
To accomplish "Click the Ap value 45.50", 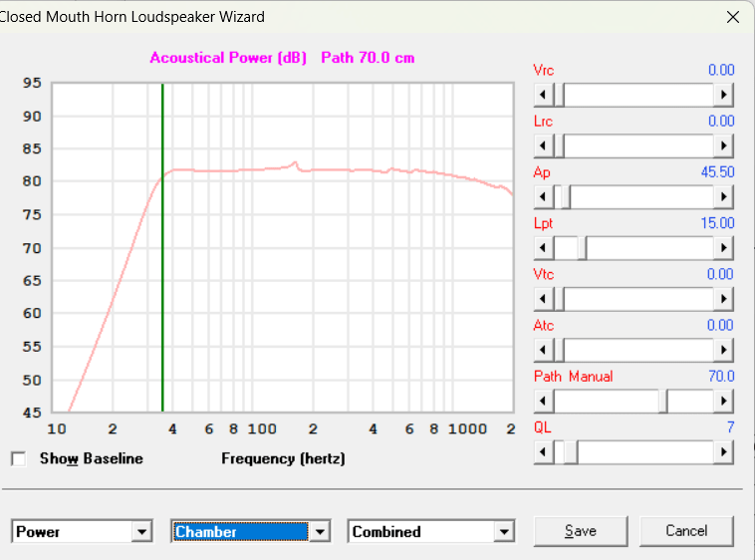I will pyautogui.click(x=717, y=172).
